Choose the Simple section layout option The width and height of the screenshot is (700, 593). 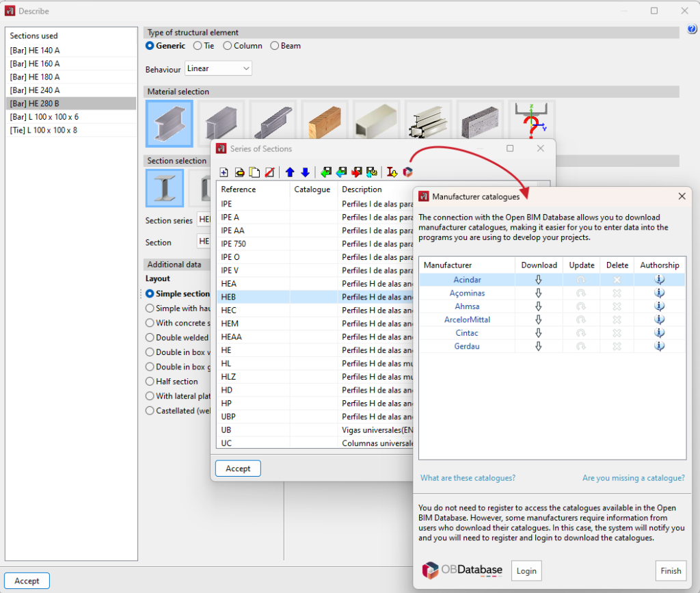tap(178, 293)
